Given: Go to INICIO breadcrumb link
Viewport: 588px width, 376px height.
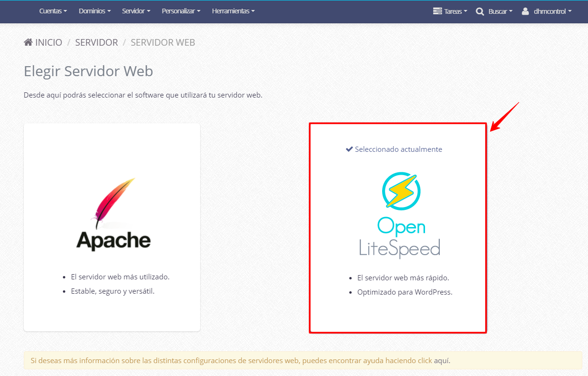Looking at the screenshot, I should [49, 42].
